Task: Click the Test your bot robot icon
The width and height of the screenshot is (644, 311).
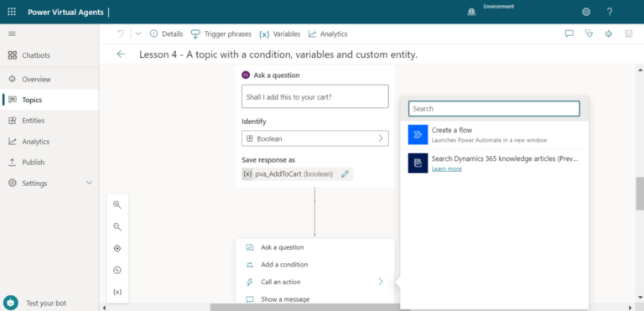Action: click(x=10, y=303)
